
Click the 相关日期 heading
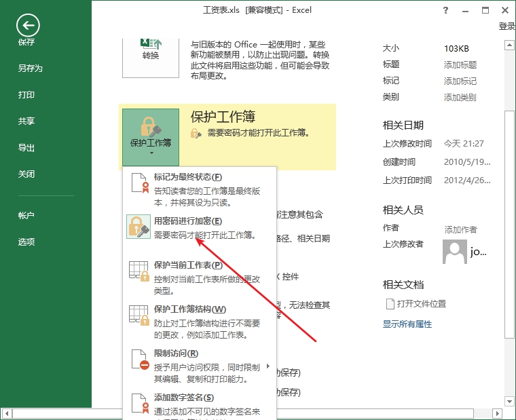coord(403,126)
